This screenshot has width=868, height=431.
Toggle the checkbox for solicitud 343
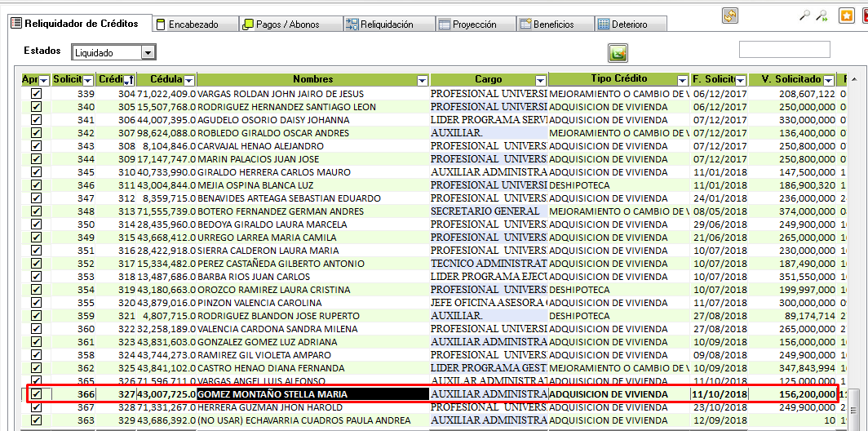click(x=36, y=145)
